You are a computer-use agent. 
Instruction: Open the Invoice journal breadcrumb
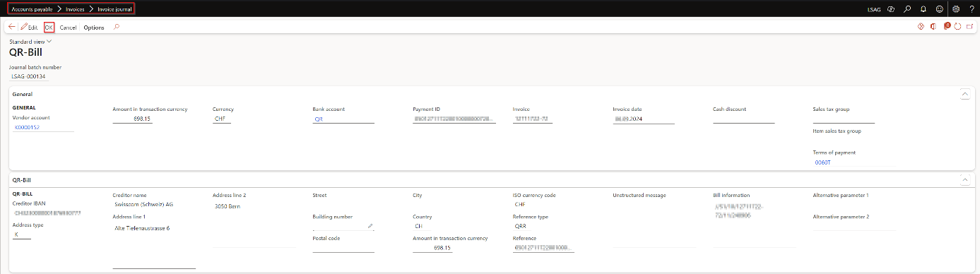pyautogui.click(x=114, y=9)
